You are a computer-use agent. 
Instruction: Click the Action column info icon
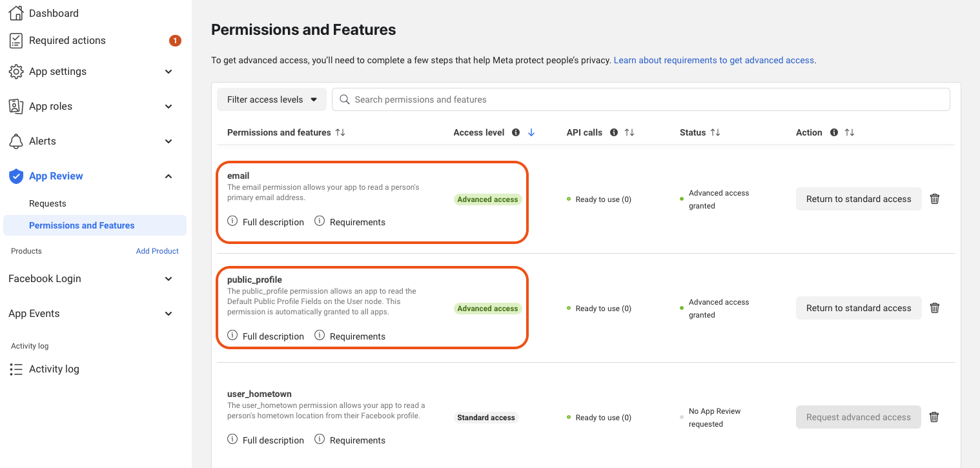pyautogui.click(x=834, y=132)
